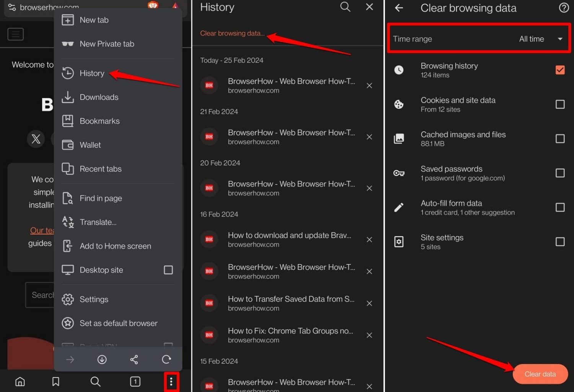The height and width of the screenshot is (392, 574).
Task: Click the download page icon in menu footer
Action: coord(102,359)
